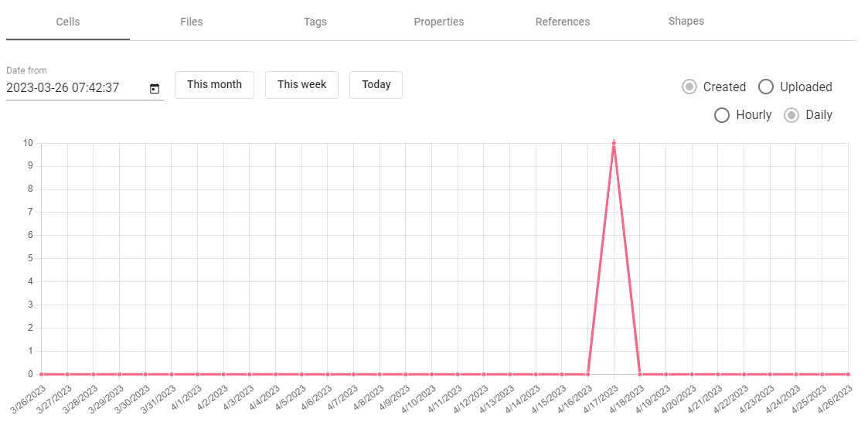This screenshot has width=868, height=429.
Task: Open the calendar date picker icon
Action: (x=155, y=89)
